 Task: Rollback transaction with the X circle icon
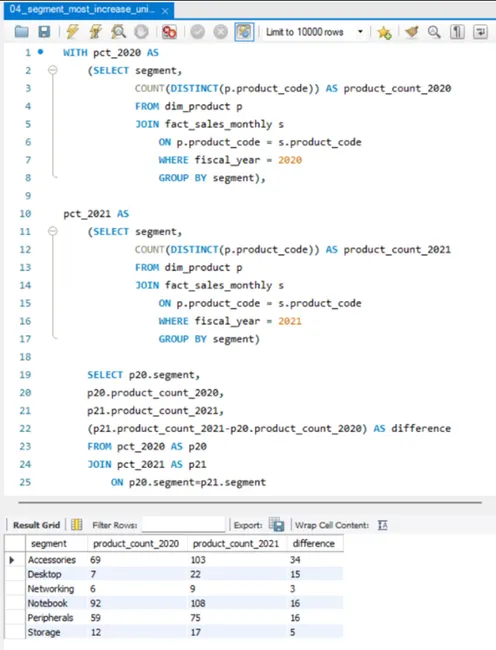point(220,32)
